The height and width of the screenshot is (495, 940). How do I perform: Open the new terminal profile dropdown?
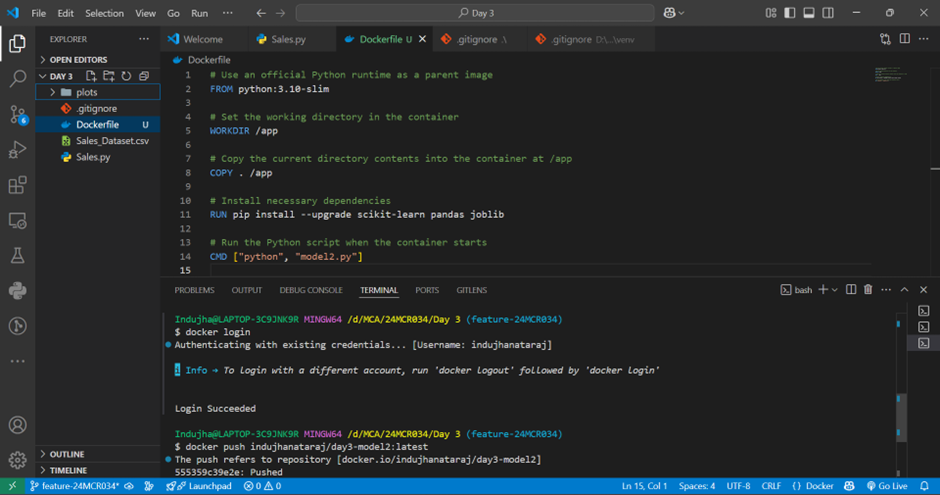coord(834,290)
